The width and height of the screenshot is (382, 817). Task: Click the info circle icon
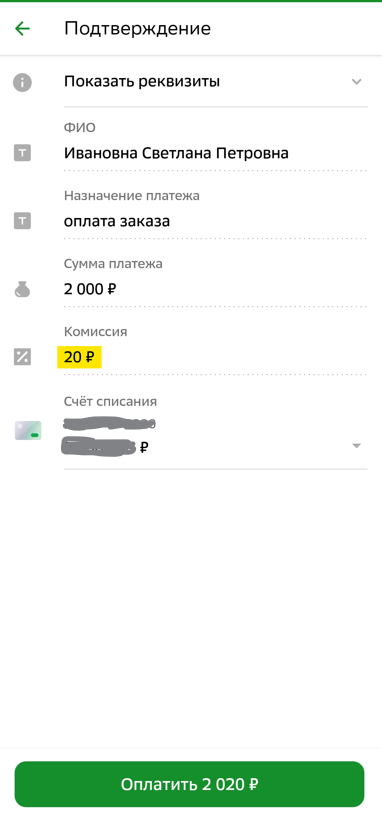pyautogui.click(x=22, y=82)
